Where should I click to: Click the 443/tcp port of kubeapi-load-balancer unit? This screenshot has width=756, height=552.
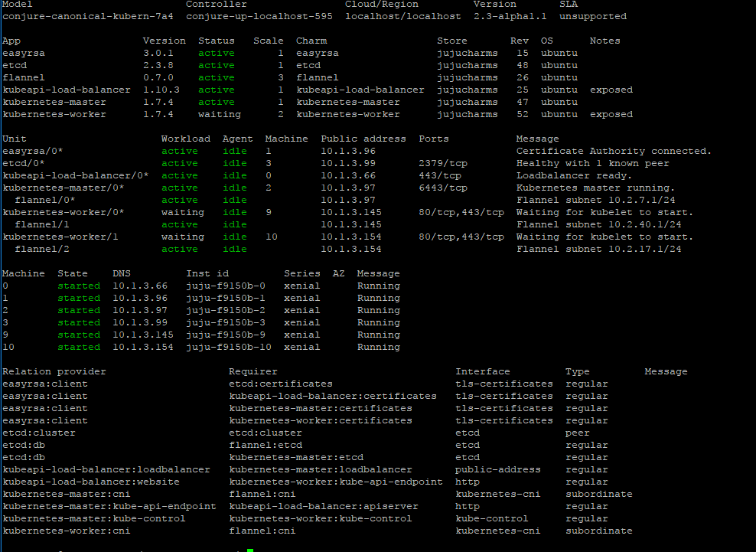click(x=440, y=175)
